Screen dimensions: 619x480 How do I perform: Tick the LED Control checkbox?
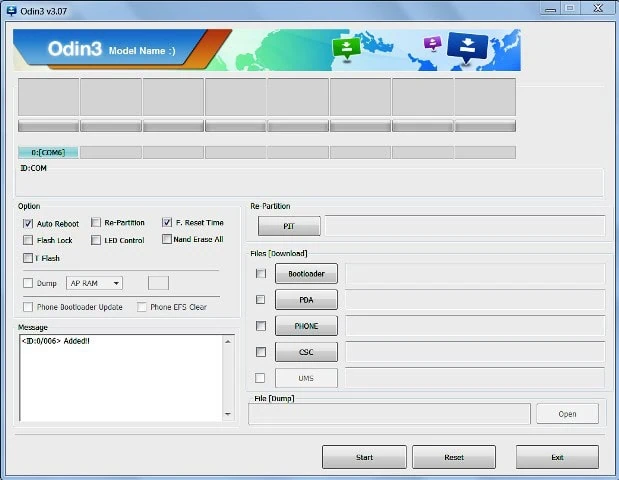click(96, 240)
